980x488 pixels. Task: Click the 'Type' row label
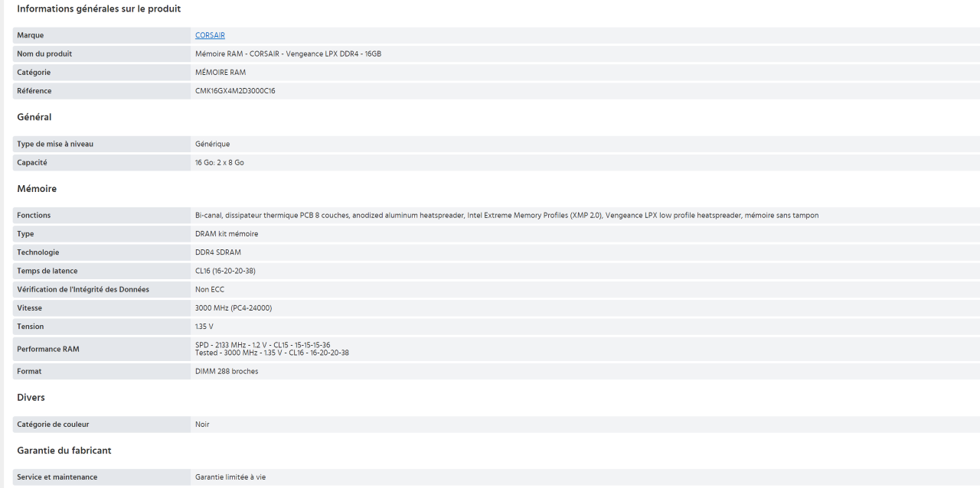point(25,233)
